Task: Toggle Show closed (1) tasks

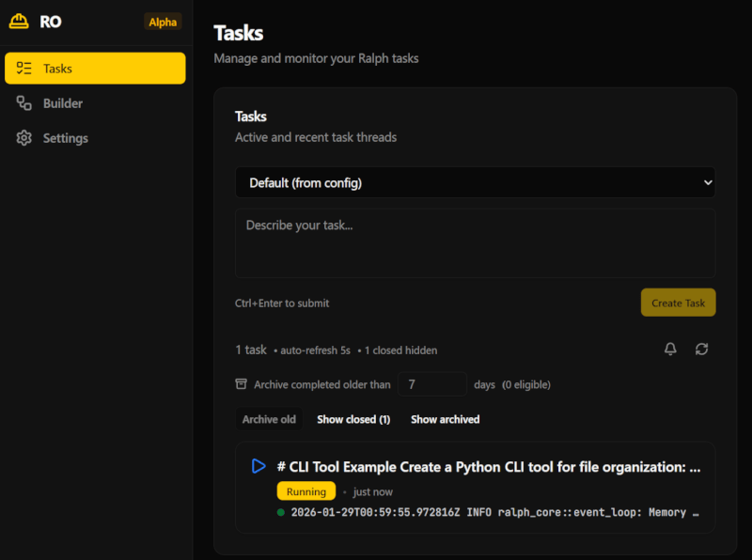Action: pyautogui.click(x=353, y=419)
